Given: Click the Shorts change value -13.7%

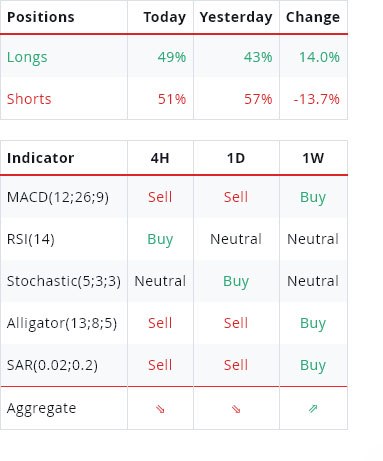Looking at the screenshot, I should pos(317,99).
